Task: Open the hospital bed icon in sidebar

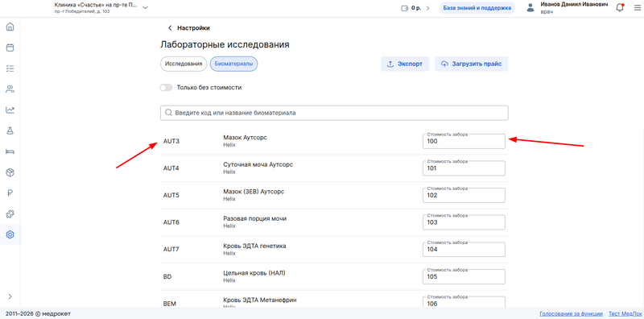Action: [x=10, y=151]
